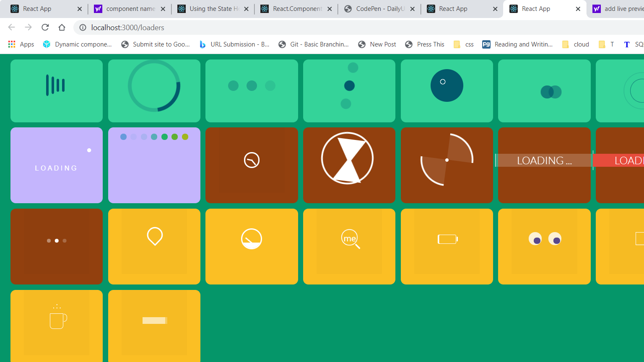This screenshot has width=644, height=362.
Task: Open the css bookmarks folder
Action: (464, 44)
